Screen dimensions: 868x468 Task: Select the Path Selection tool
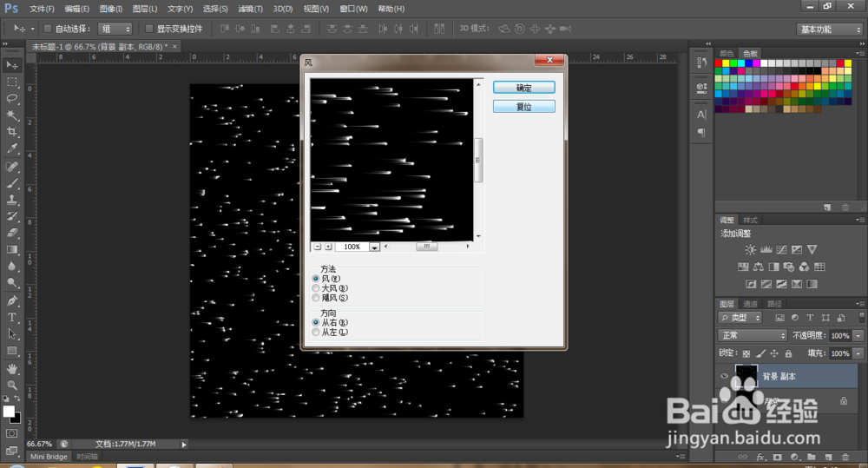pos(11,334)
